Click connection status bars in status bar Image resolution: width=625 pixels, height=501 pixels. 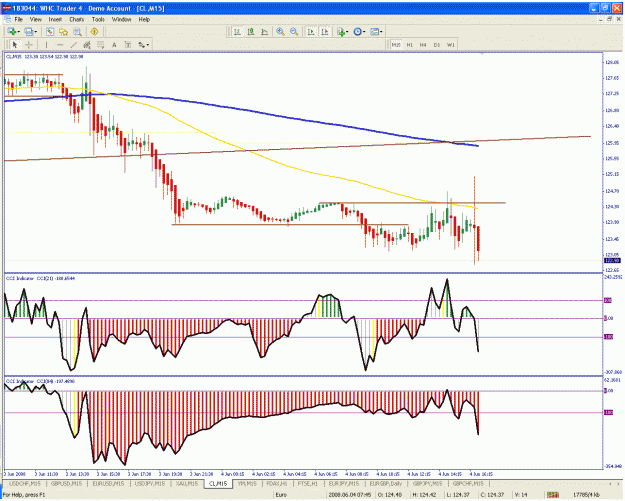click(x=552, y=495)
